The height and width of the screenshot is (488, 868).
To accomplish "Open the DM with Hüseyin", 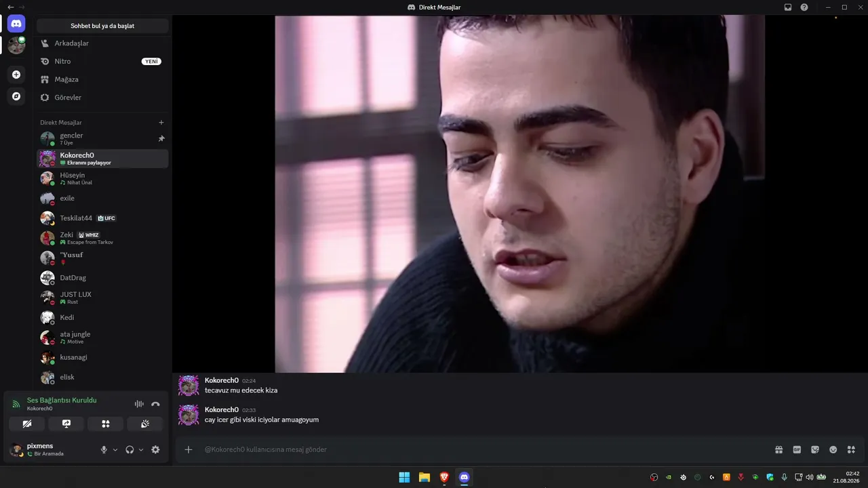I will pos(102,178).
